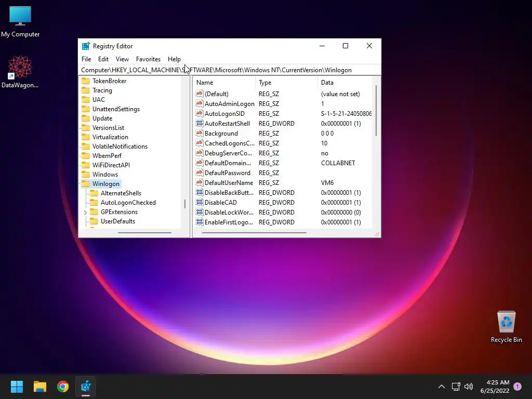The image size is (532, 399).
Task: Click the CachedLogonsC... string icon
Action: [199, 143]
